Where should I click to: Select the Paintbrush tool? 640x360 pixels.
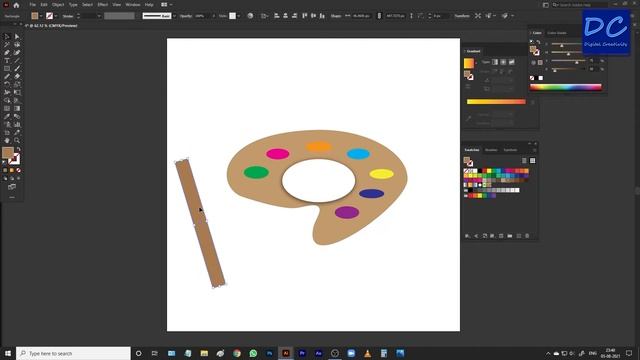(17, 69)
